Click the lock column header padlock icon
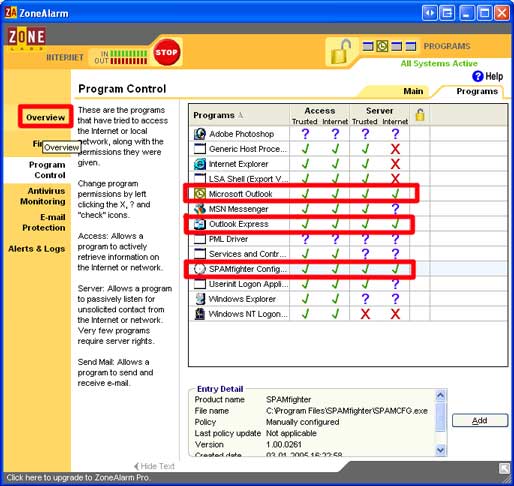The height and width of the screenshot is (486, 514). (420, 115)
